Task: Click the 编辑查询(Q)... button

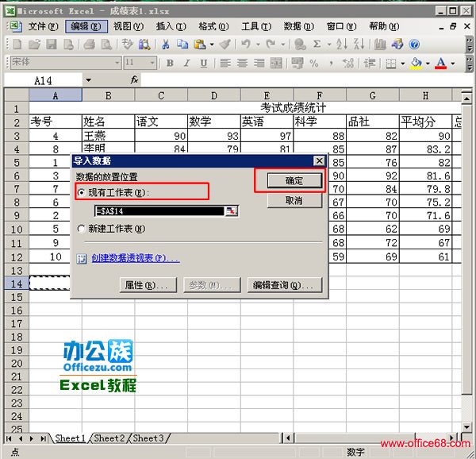Action: click(x=285, y=285)
